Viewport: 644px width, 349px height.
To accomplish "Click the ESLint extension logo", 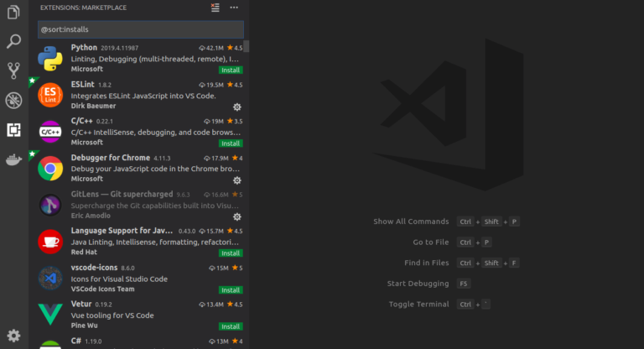I will pos(50,95).
